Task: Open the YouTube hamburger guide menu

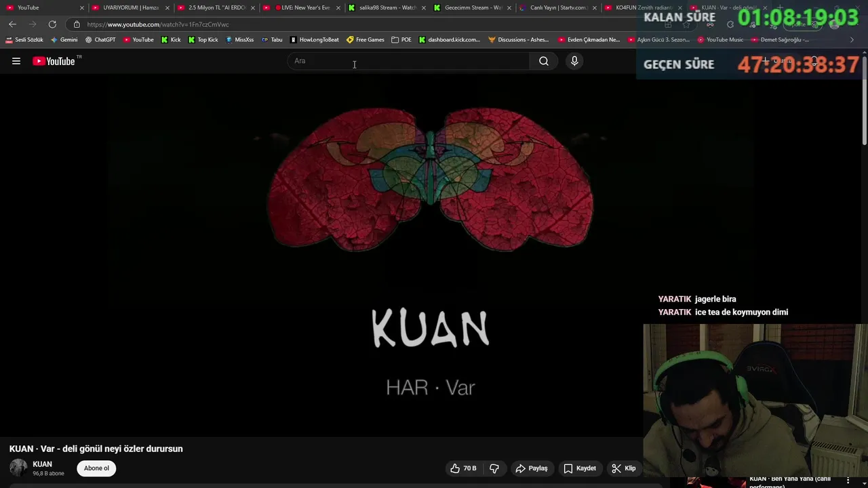Action: [16, 61]
